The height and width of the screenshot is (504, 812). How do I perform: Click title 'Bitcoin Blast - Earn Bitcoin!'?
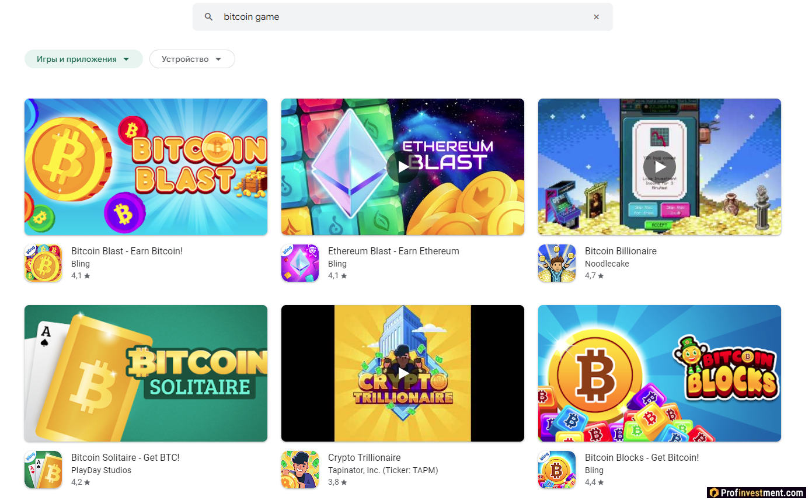point(127,251)
